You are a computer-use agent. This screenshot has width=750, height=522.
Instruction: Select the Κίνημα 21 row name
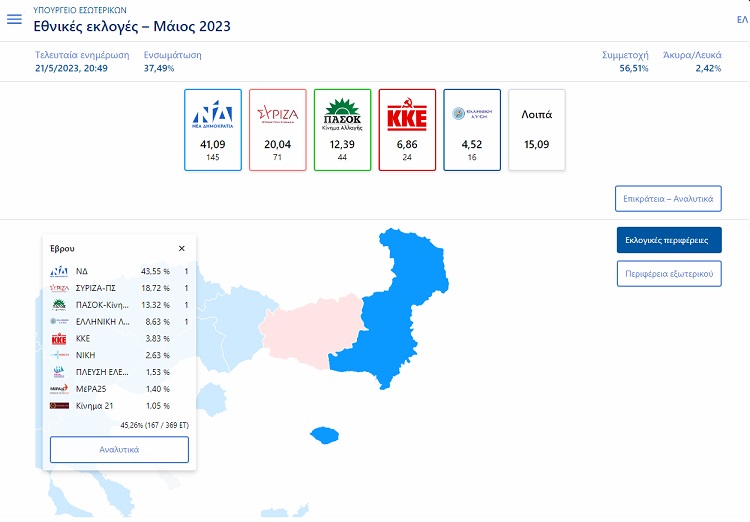point(95,406)
